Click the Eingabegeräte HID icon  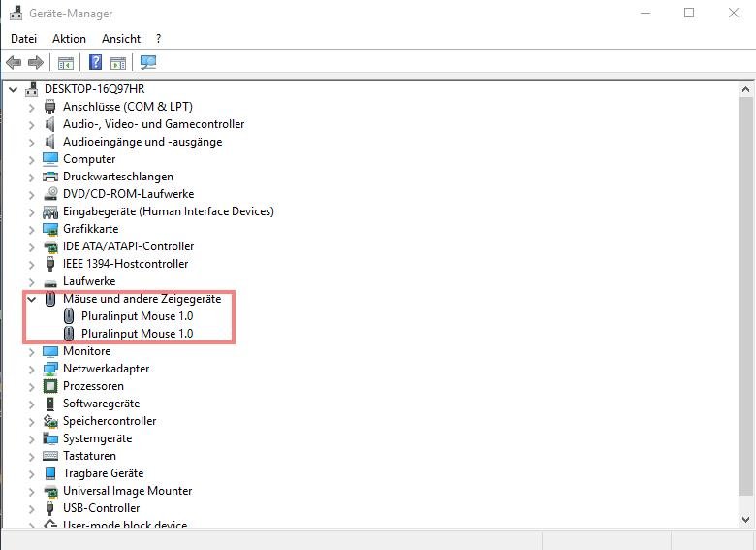[50, 211]
